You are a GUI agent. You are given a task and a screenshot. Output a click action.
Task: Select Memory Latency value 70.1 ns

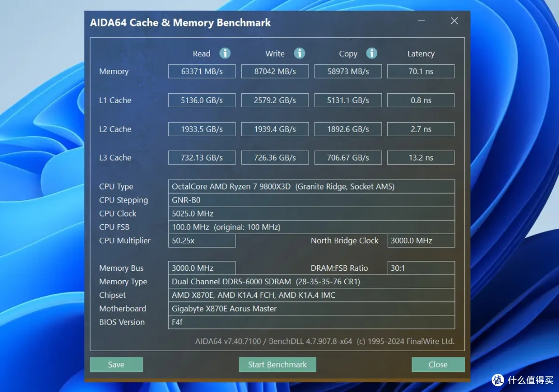point(421,71)
